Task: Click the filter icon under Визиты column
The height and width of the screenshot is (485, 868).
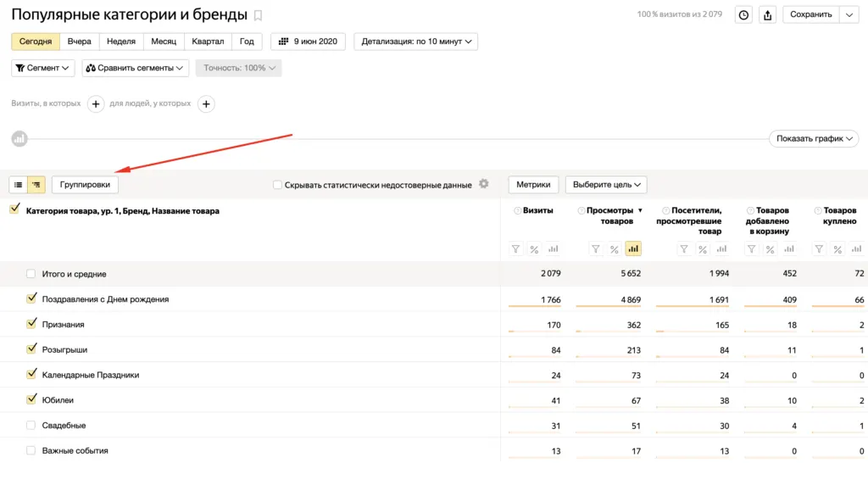Action: (515, 249)
